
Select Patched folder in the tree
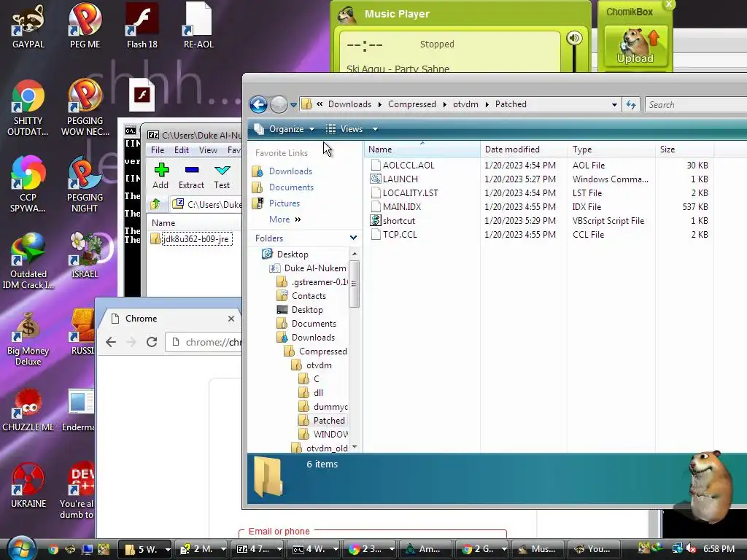pyautogui.click(x=329, y=421)
